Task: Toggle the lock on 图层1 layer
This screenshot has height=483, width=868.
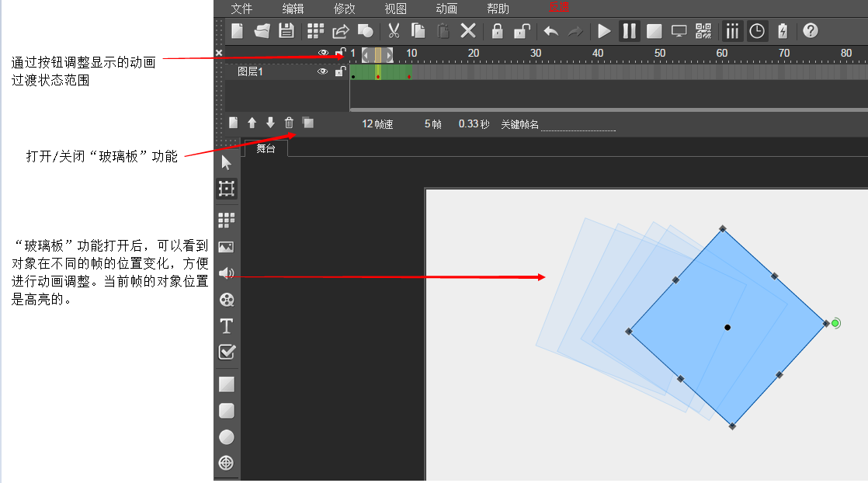Action: [x=339, y=71]
